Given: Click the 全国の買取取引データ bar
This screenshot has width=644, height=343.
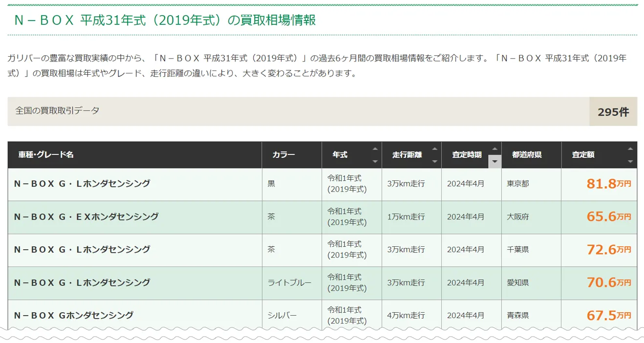Looking at the screenshot, I should pos(57,111).
